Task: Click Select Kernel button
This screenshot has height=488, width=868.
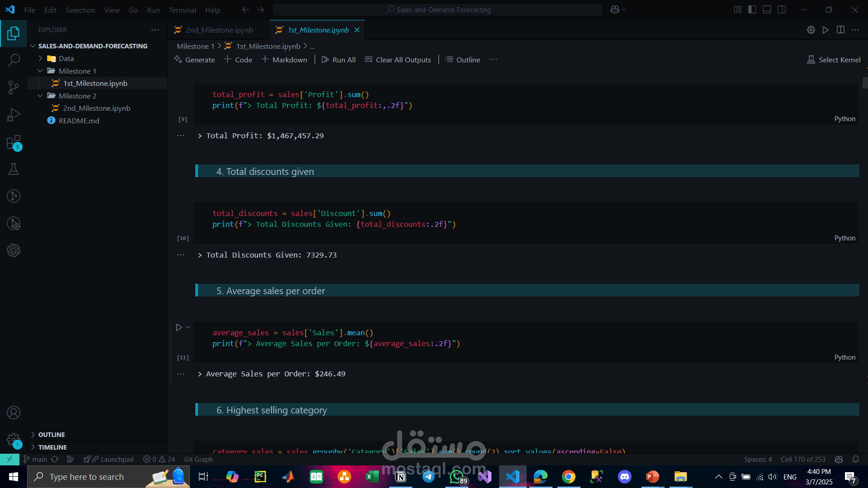Action: [x=834, y=60]
